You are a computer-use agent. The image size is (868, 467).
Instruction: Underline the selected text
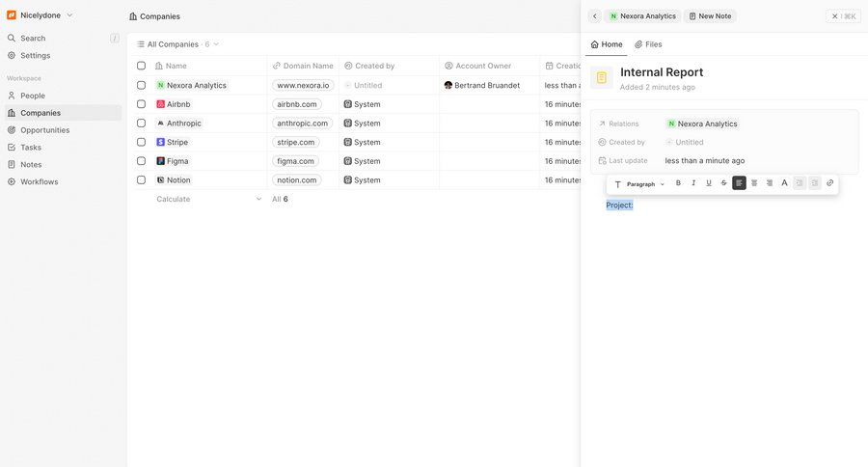point(709,182)
